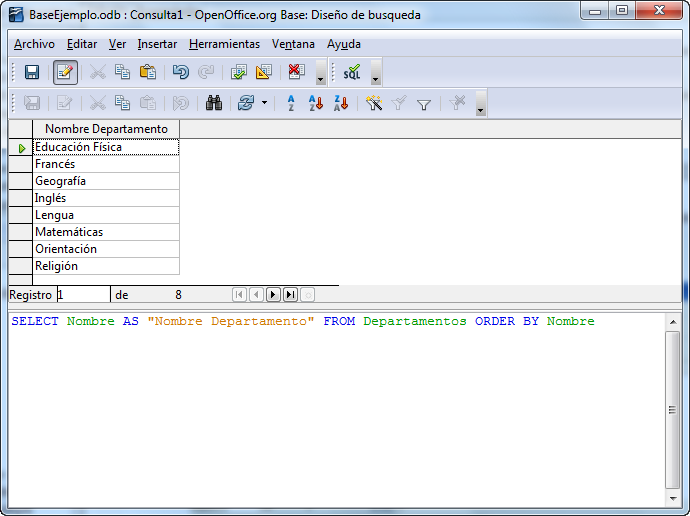Click the row selector beside Lengua

(x=21, y=215)
